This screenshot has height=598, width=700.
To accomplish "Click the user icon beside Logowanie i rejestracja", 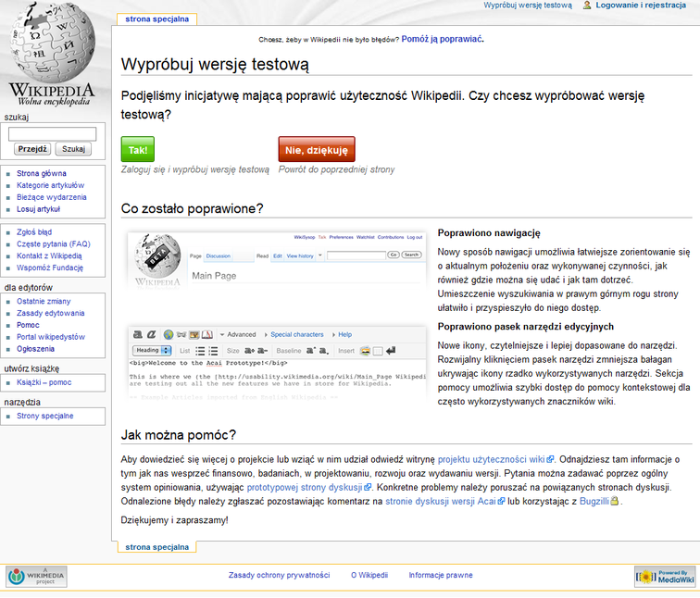I will [587, 6].
